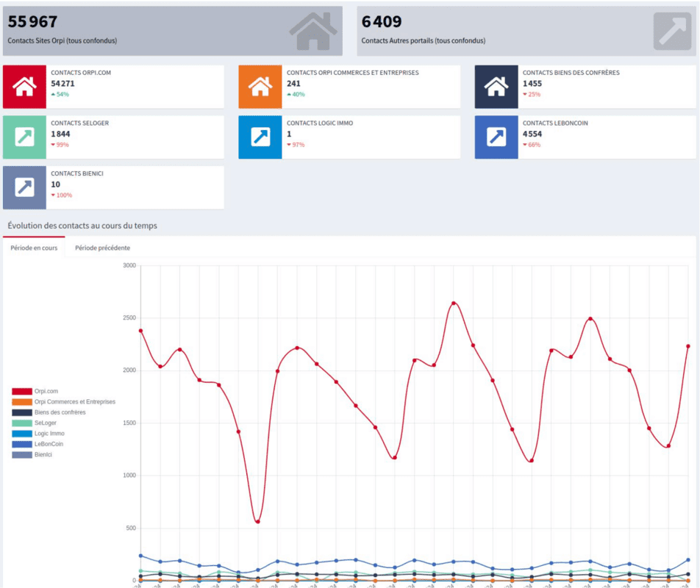Toggle LeBonCoin legend entry
The height and width of the screenshot is (588, 700).
tap(49, 444)
